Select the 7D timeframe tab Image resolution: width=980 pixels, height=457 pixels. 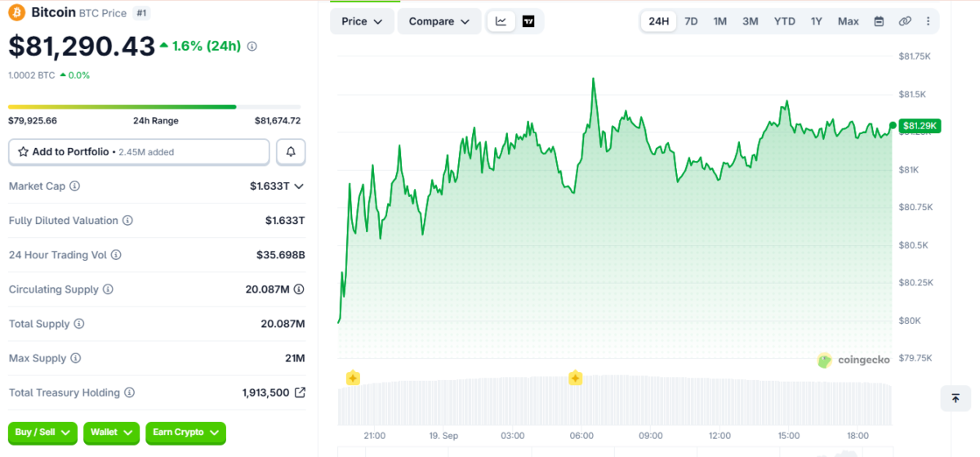[x=691, y=21]
